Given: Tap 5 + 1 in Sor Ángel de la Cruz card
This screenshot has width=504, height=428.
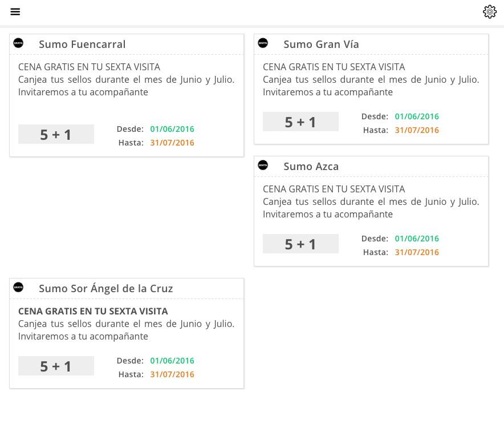Looking at the screenshot, I should 56,366.
